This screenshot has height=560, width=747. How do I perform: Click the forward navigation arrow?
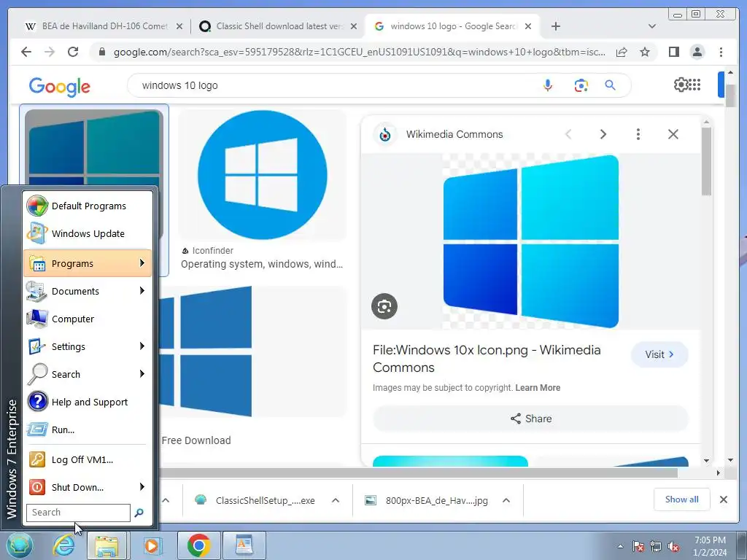[50, 52]
